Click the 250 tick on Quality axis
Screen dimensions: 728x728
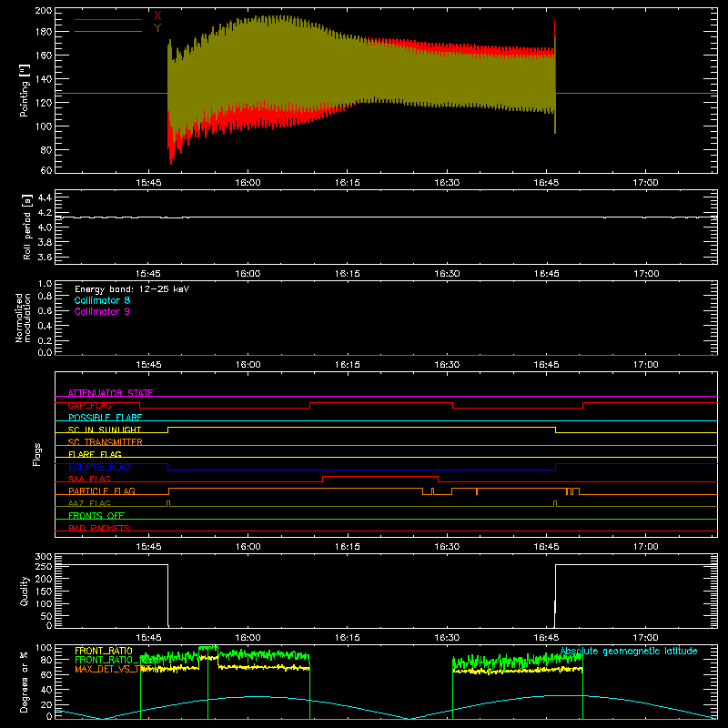[x=44, y=566]
